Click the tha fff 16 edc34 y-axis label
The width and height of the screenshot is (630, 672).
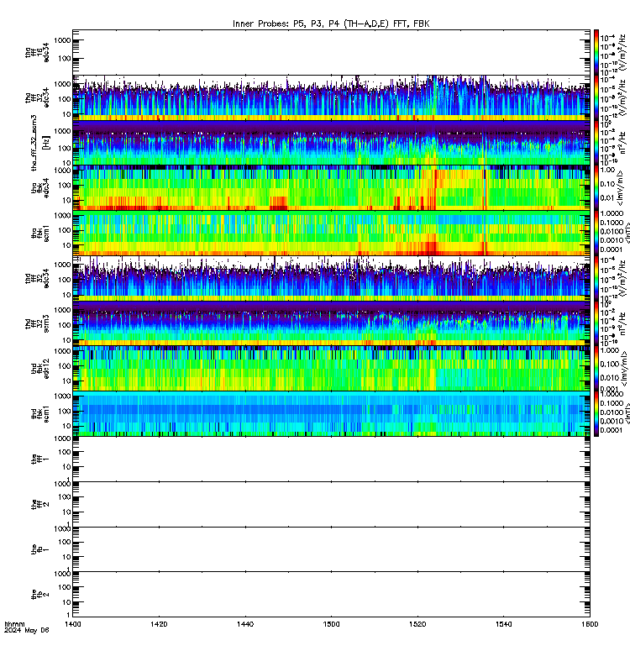pyautogui.click(x=37, y=52)
